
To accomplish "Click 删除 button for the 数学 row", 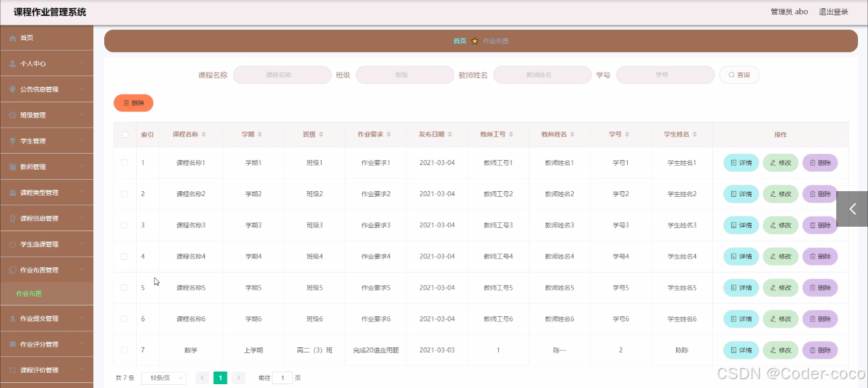I will (x=820, y=350).
